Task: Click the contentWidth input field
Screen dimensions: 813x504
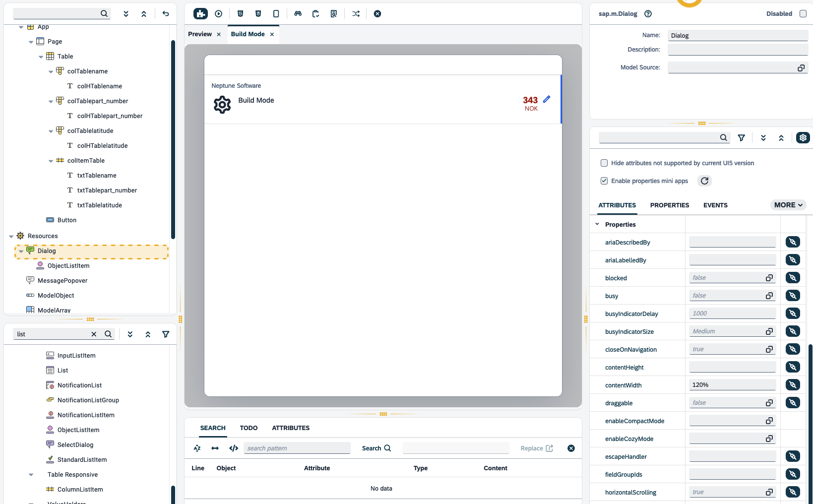Action: 732,385
